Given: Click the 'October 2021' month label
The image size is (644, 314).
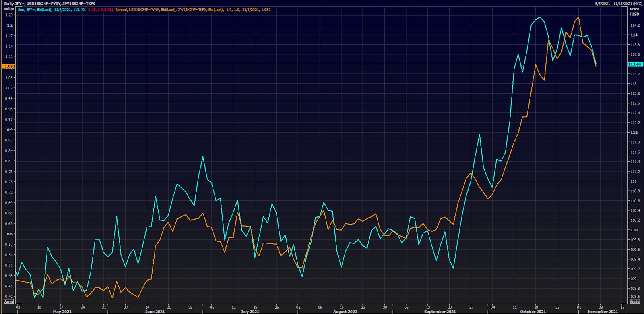Looking at the screenshot, I should (x=533, y=312).
